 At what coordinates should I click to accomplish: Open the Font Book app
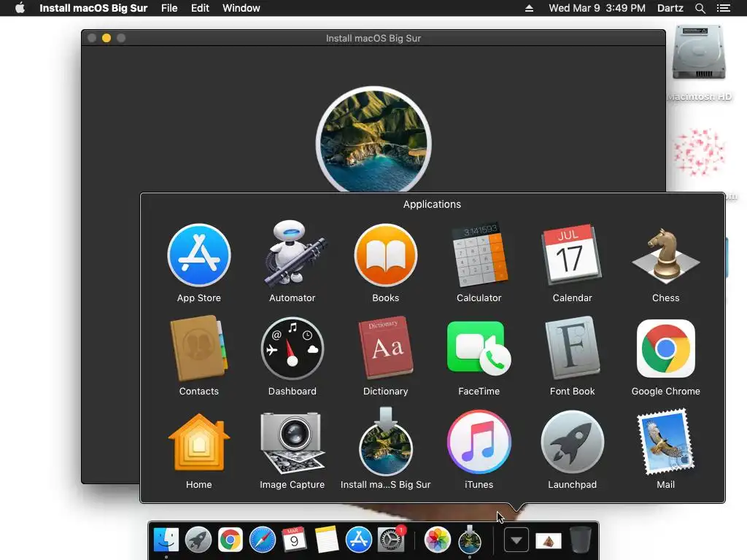click(x=572, y=348)
